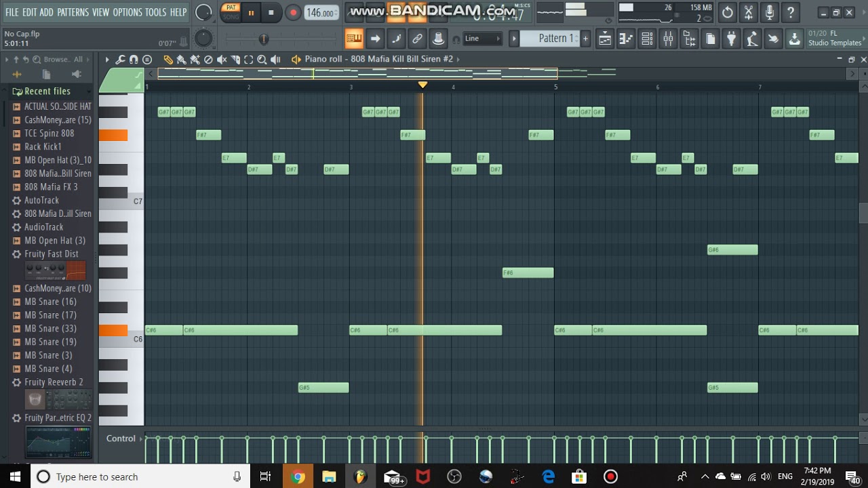Select MB Snare (33) in browser

tap(50, 329)
